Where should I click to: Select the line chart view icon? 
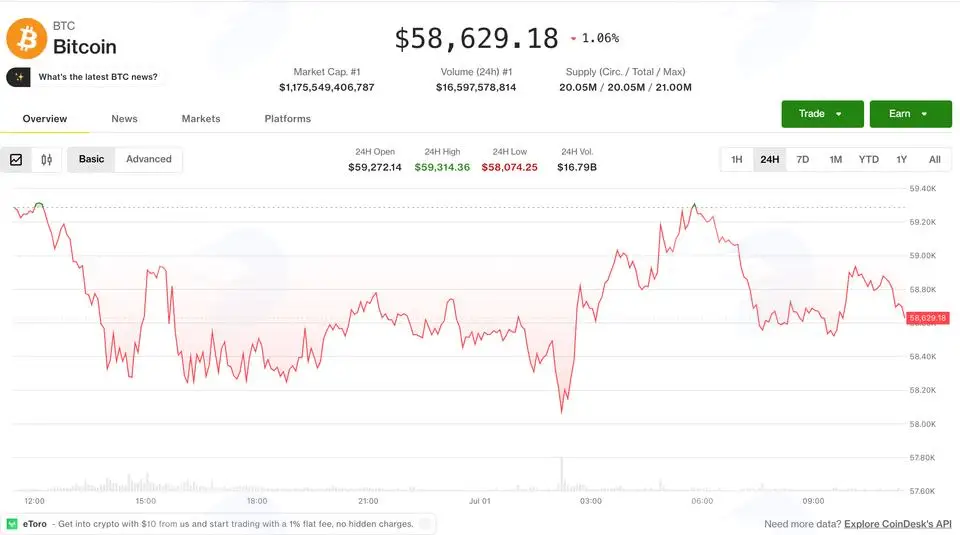pyautogui.click(x=16, y=160)
